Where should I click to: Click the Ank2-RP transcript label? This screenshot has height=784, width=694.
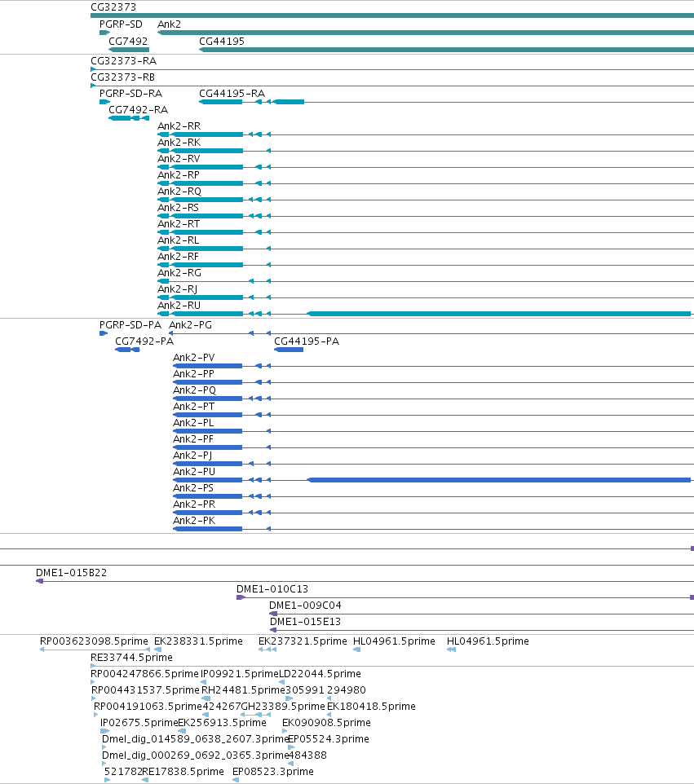(x=178, y=175)
